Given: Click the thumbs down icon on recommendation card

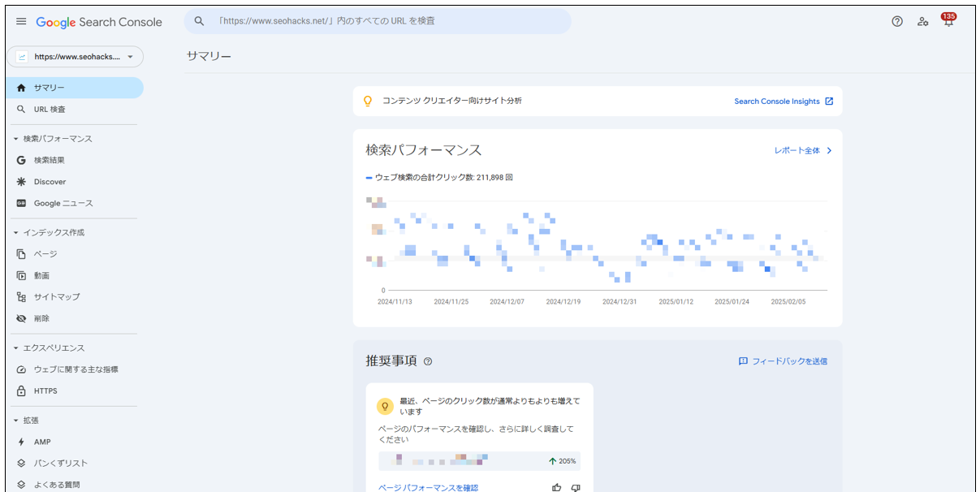Looking at the screenshot, I should click(x=576, y=487).
